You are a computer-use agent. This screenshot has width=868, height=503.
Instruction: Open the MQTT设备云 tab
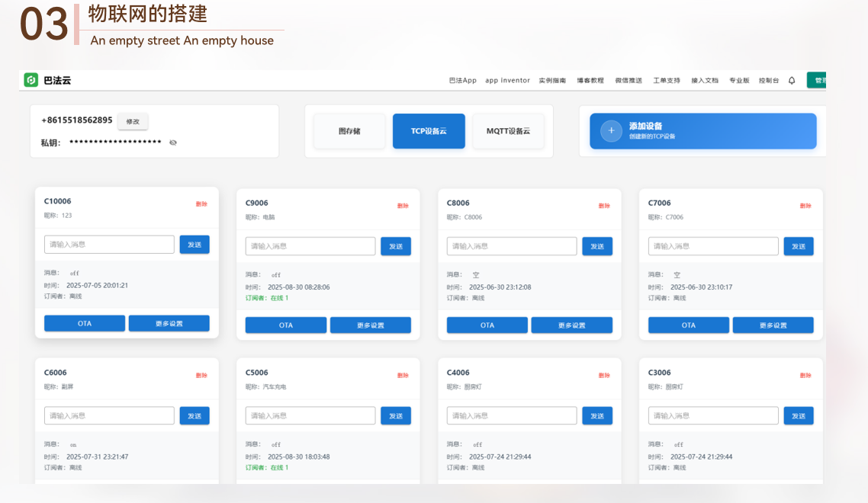[508, 131]
